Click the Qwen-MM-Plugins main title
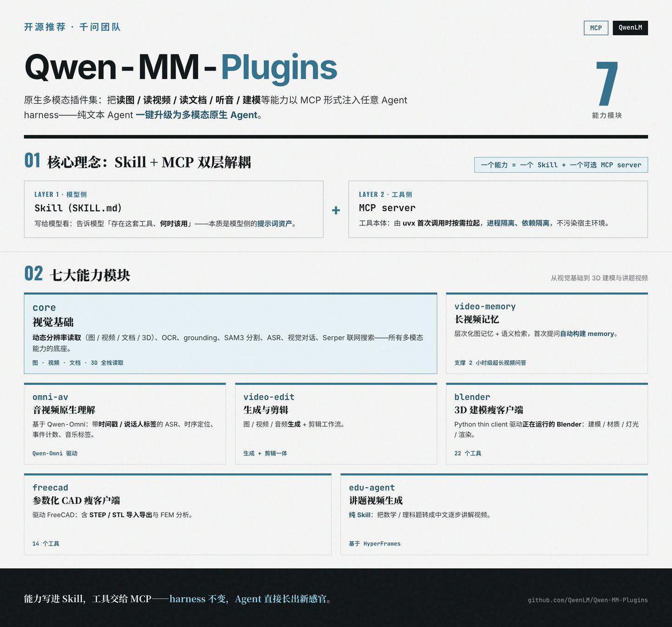The width and height of the screenshot is (672, 627). (181, 68)
